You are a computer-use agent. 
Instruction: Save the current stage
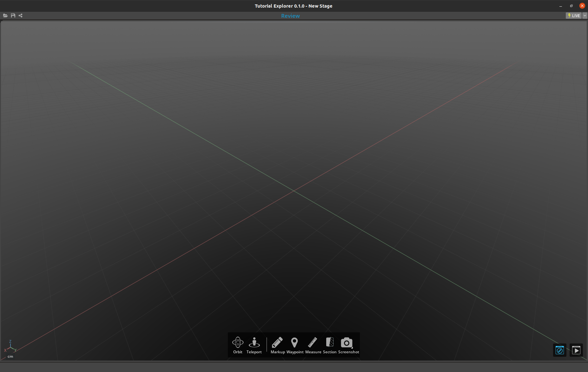pyautogui.click(x=13, y=15)
